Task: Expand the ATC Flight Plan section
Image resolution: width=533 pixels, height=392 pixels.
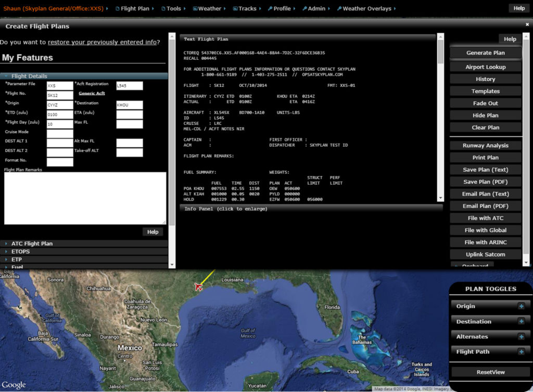Action: 84,244
